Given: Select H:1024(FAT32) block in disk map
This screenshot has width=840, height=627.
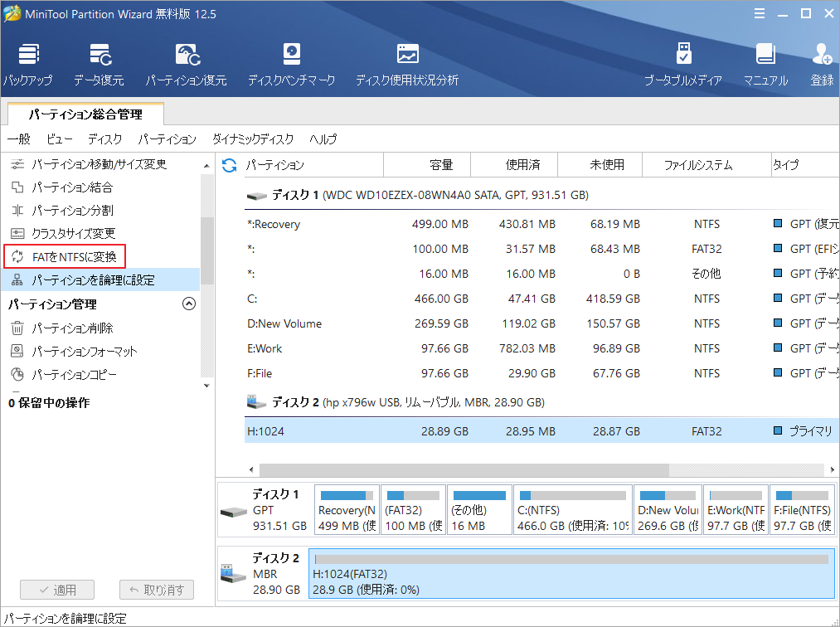Looking at the screenshot, I should pyautogui.click(x=571, y=573).
